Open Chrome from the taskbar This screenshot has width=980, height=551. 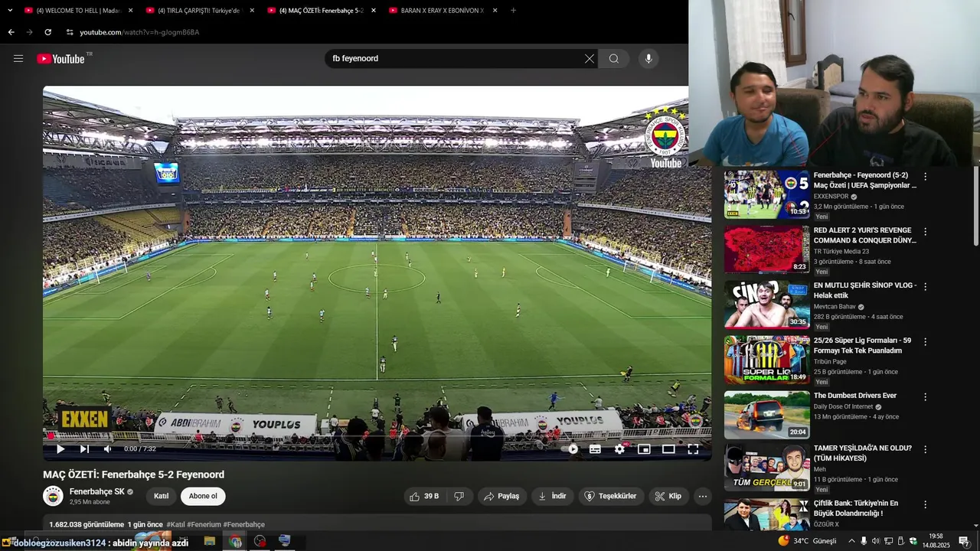(x=235, y=541)
